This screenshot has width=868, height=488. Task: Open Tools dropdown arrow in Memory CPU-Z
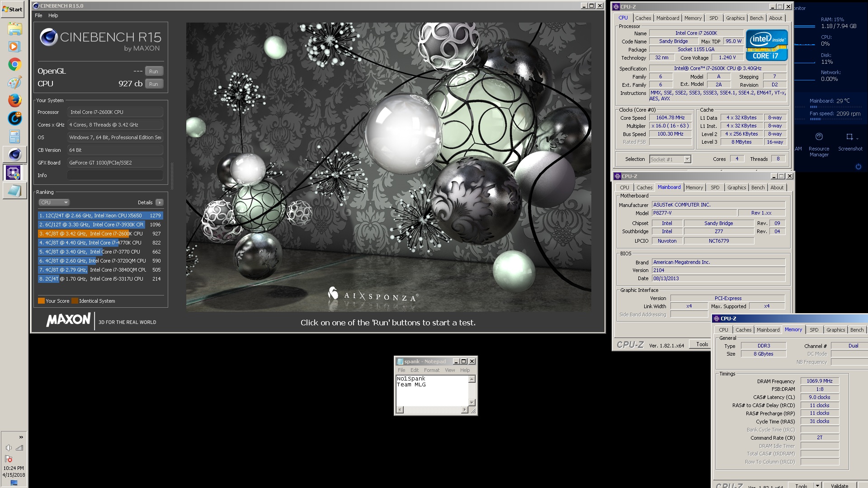point(817,485)
